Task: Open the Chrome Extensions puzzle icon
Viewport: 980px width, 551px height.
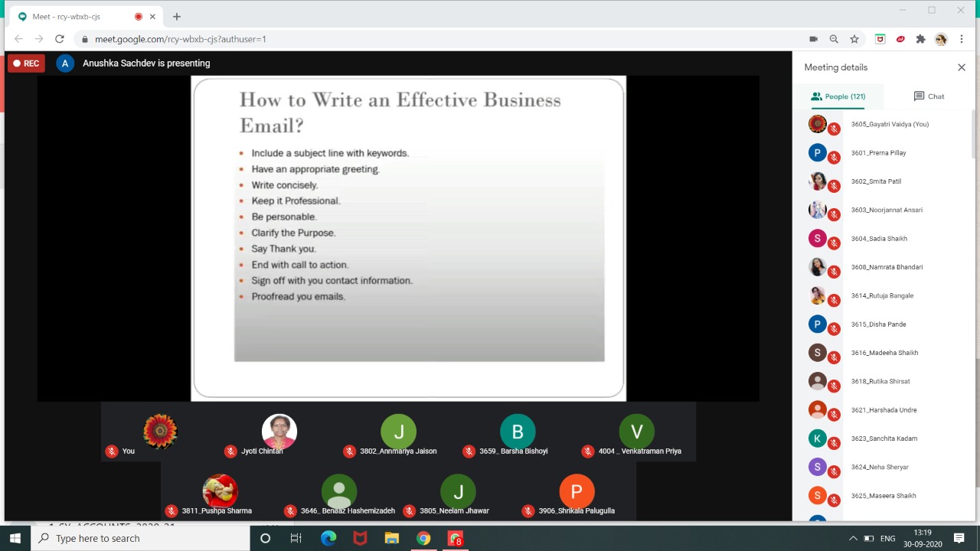Action: pos(920,39)
